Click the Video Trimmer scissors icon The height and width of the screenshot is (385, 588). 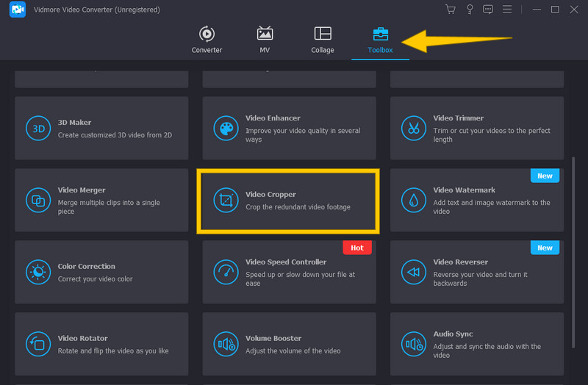(x=414, y=128)
